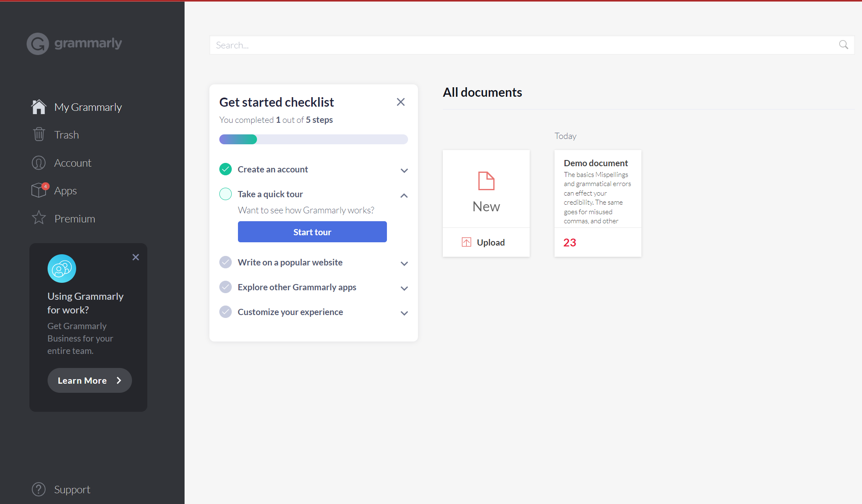Dismiss the Grammarly Business promo card
862x504 pixels.
(x=136, y=257)
